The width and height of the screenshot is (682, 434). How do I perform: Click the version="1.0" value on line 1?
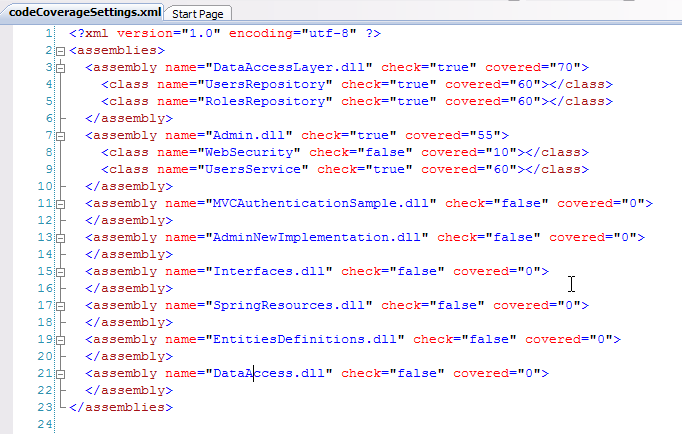tap(201, 33)
